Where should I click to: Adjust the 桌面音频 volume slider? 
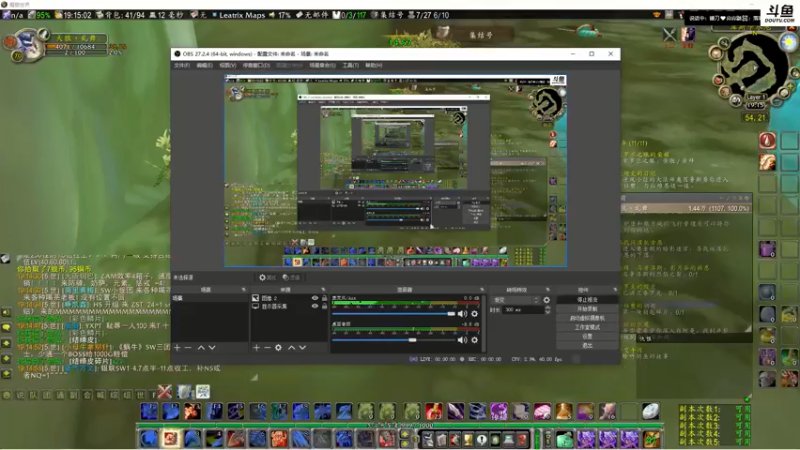[x=393, y=340]
